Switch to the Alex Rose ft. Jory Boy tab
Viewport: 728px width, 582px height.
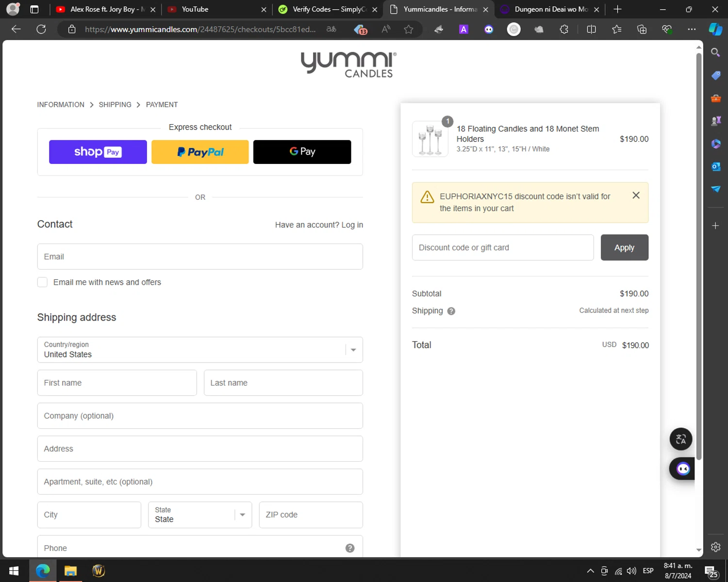tap(105, 9)
